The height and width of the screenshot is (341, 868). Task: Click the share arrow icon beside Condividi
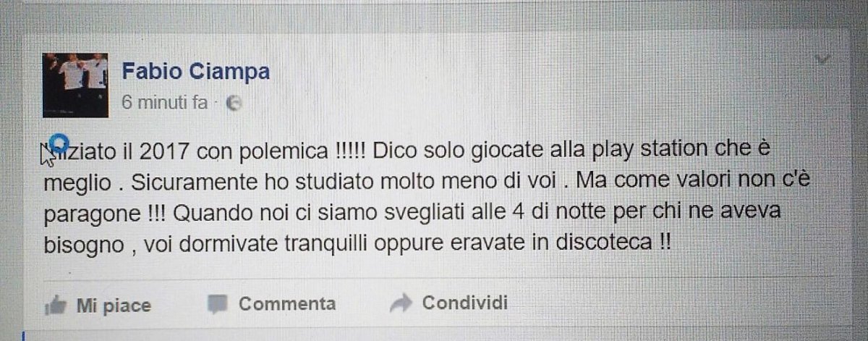401,303
